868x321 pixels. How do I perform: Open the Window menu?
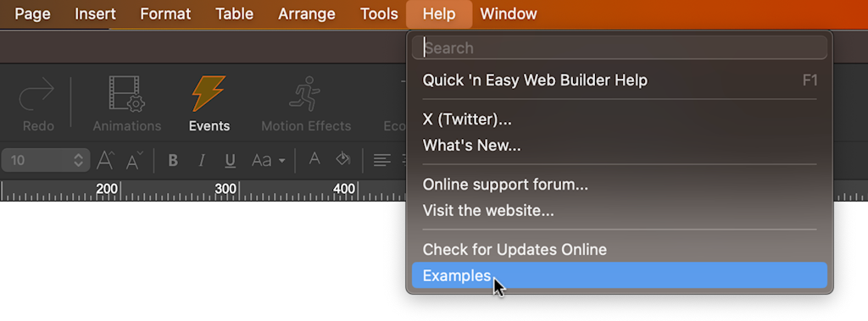[x=509, y=14]
